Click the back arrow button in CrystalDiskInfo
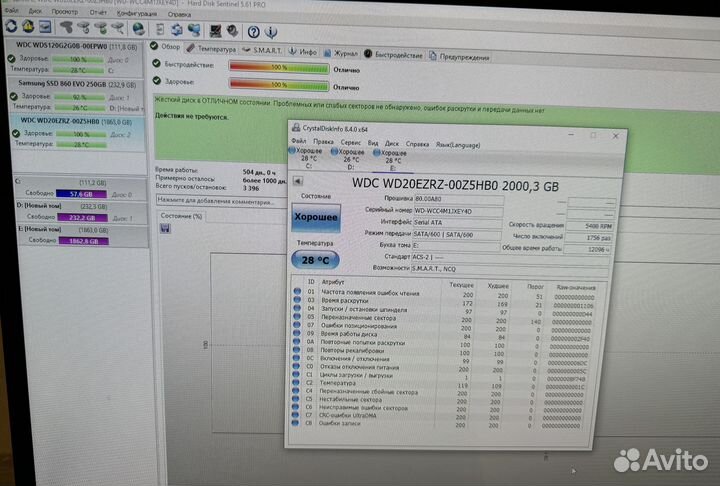Viewport: 720px width, 486px height. [x=298, y=181]
